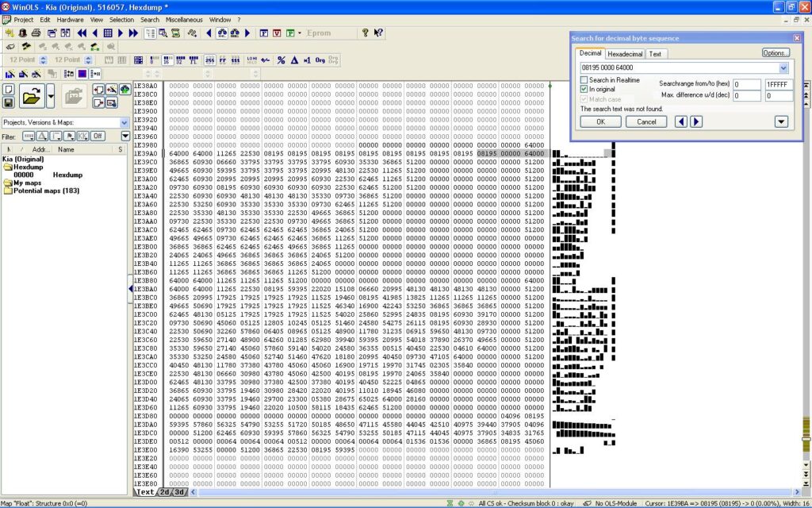812x508 pixels.
Task: Search backward with dialog left arrow button
Action: coord(681,121)
